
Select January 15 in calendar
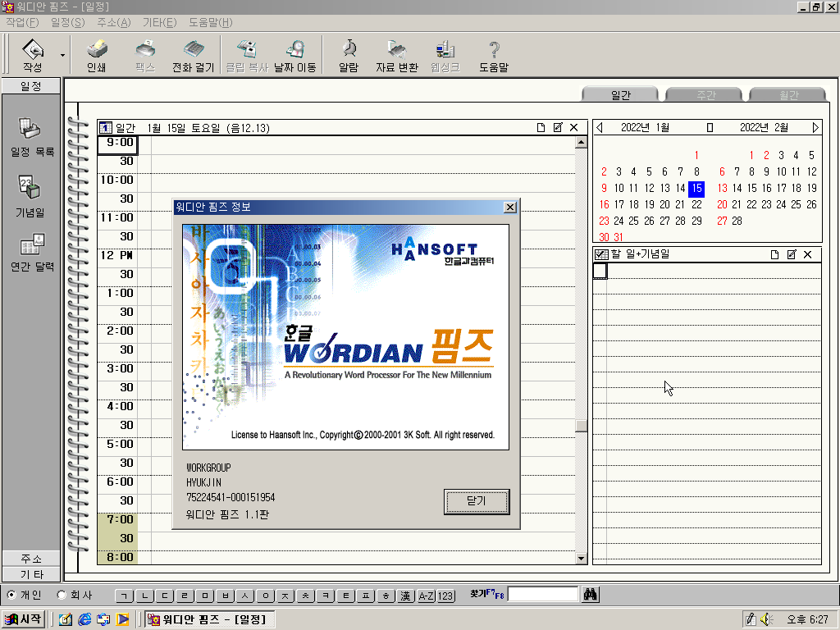(696, 188)
